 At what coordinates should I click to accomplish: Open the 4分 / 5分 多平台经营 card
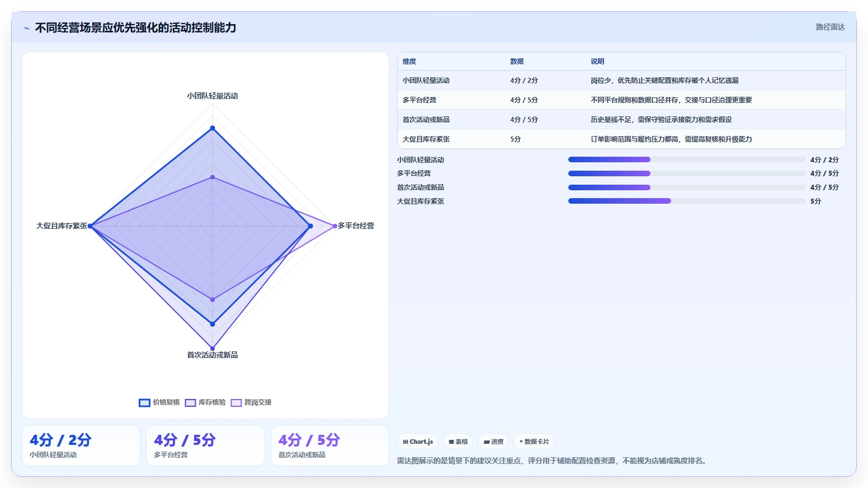(205, 445)
